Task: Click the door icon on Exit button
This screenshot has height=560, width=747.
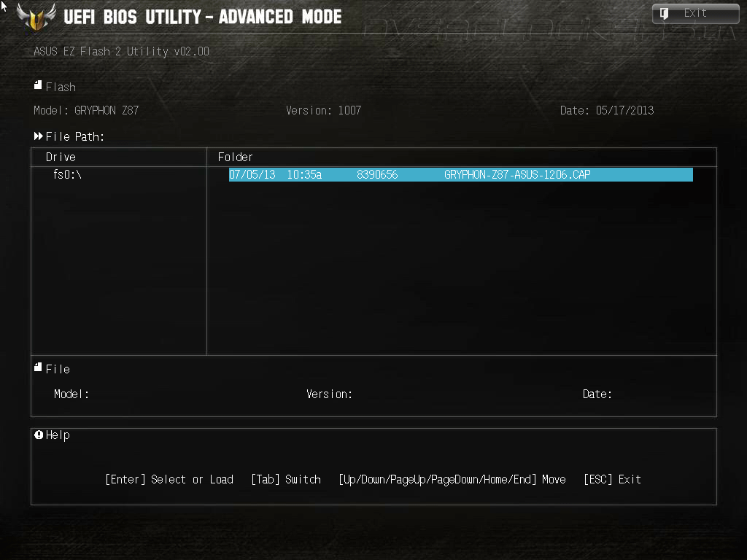Action: pos(664,13)
